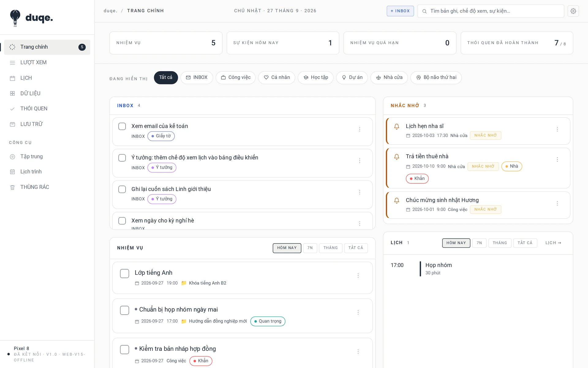Click the THÓI QUEN checkmark icon
The width and height of the screenshot is (588, 368).
[12, 109]
